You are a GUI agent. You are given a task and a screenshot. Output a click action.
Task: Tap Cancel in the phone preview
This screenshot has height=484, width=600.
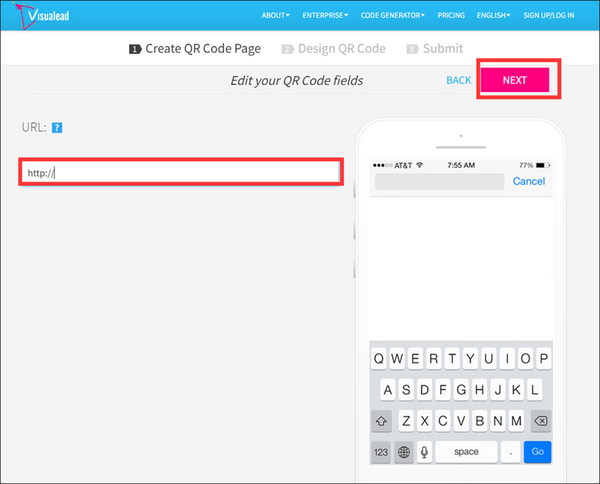pyautogui.click(x=528, y=181)
